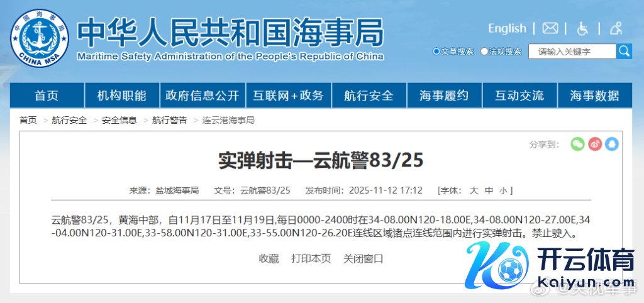Viewport: 644px width, 303px height.
Task: Click the wheelchair accessibility icon
Action: 582,28
